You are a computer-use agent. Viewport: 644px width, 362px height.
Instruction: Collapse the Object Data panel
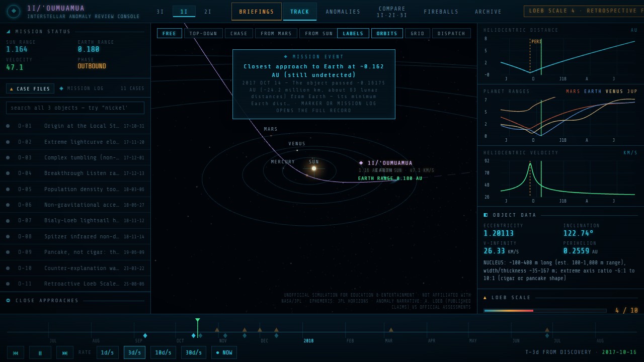(560, 215)
